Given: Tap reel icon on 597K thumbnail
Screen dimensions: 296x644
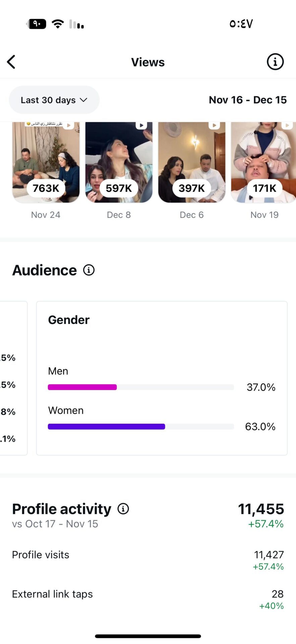Looking at the screenshot, I should (x=141, y=125).
